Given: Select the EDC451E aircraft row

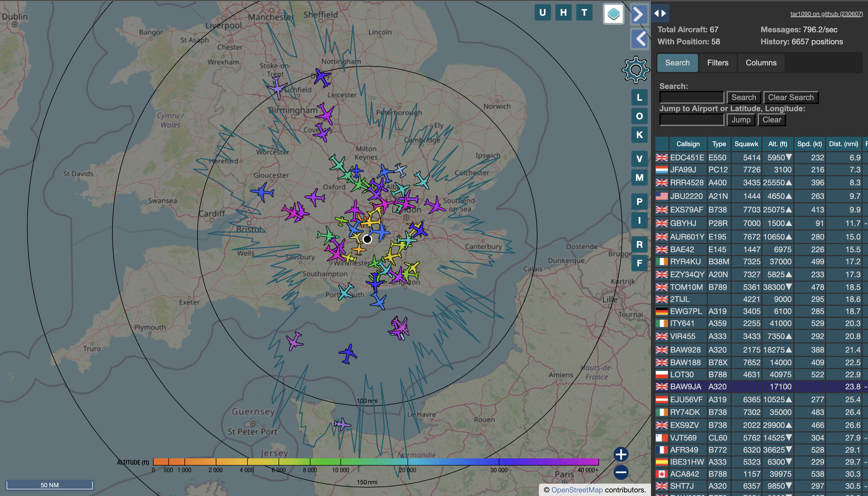Looking at the screenshot, I should pos(761,157).
